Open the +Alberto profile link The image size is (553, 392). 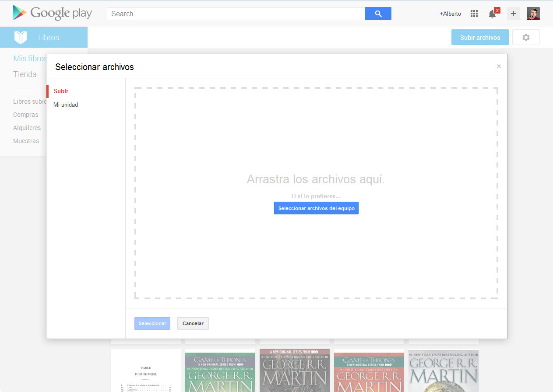450,14
